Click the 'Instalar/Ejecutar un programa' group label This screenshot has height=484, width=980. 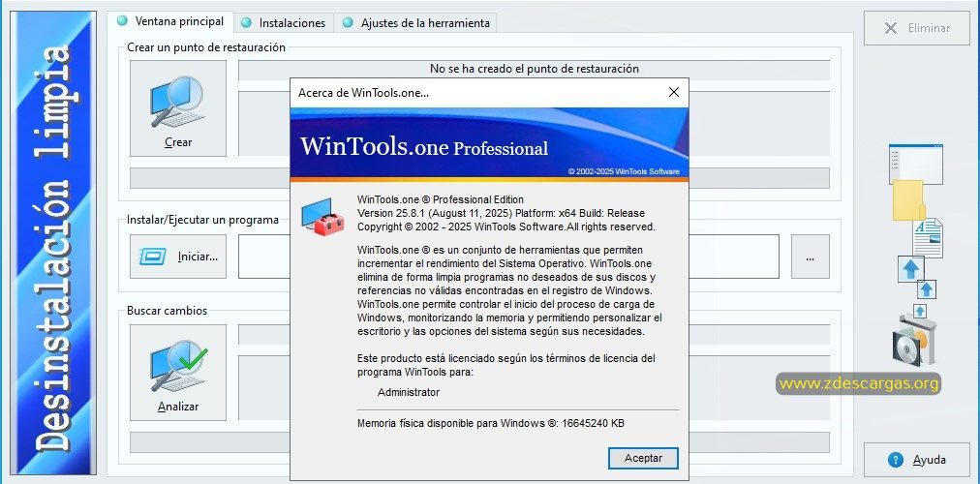coord(202,220)
